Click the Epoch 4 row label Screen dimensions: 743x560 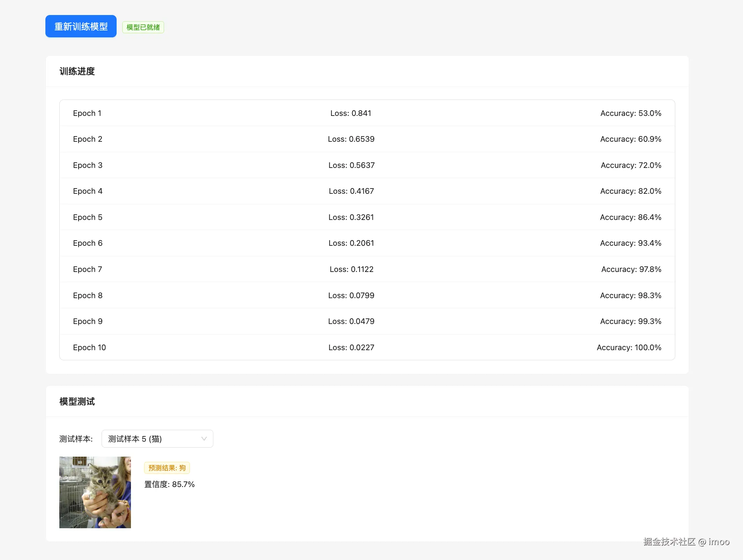[x=88, y=191]
